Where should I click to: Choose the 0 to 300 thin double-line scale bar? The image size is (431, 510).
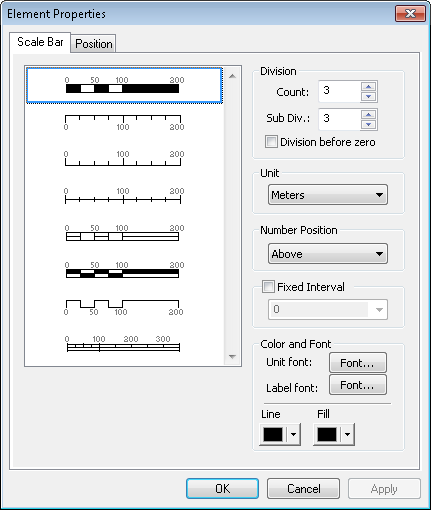tap(123, 344)
